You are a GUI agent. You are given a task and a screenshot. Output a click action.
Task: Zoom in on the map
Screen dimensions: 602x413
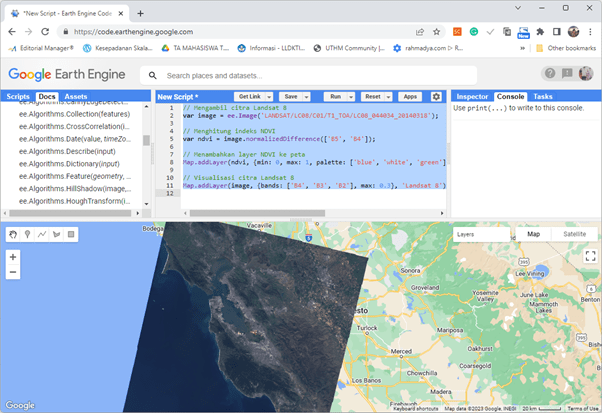(x=13, y=257)
